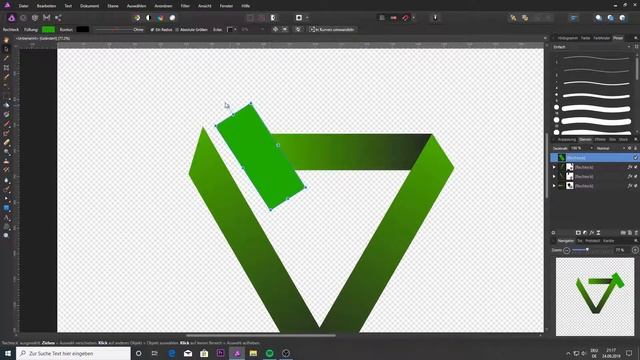The width and height of the screenshot is (640, 360).
Task: Click the green Füllung fill swatch
Action: [x=48, y=29]
